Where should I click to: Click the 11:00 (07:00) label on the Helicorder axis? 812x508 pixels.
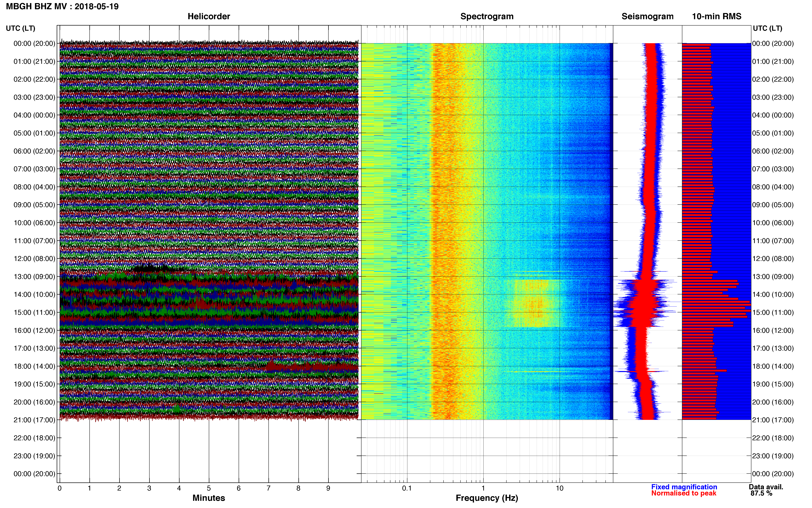34,241
